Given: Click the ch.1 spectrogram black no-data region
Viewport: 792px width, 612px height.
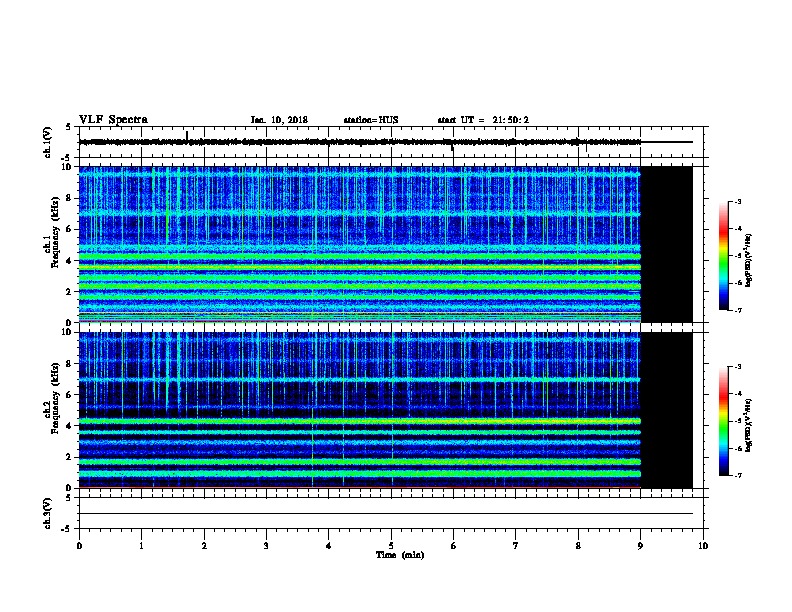Looking at the screenshot, I should (x=667, y=244).
